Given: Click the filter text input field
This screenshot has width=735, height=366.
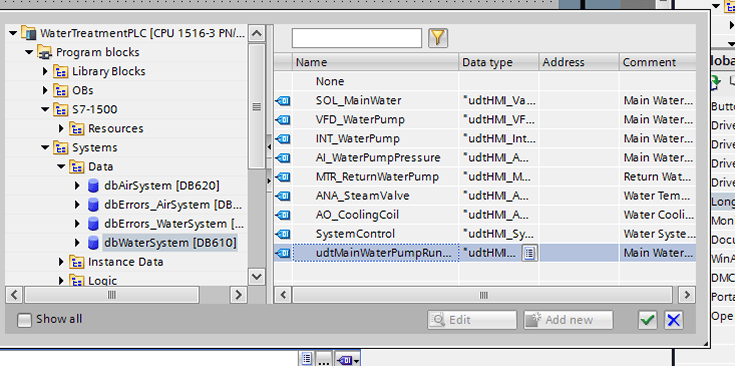Looking at the screenshot, I should click(x=357, y=38).
